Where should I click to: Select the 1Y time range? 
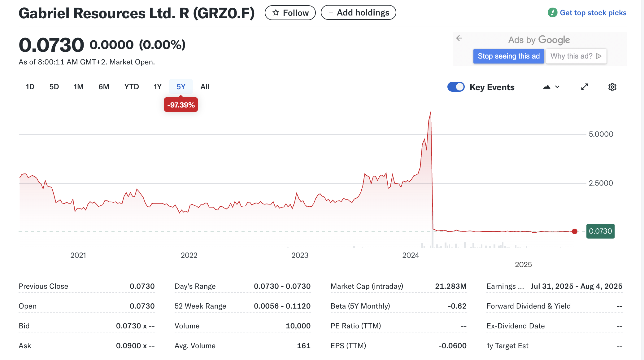(158, 87)
